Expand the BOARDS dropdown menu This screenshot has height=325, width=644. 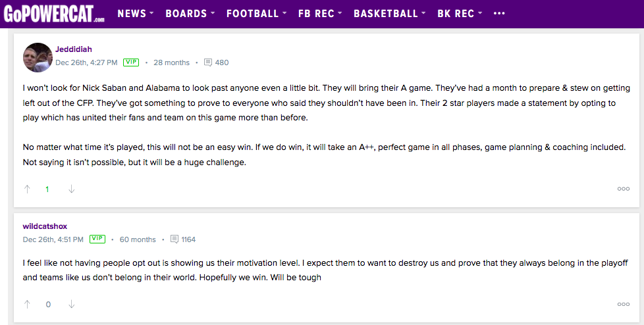190,13
